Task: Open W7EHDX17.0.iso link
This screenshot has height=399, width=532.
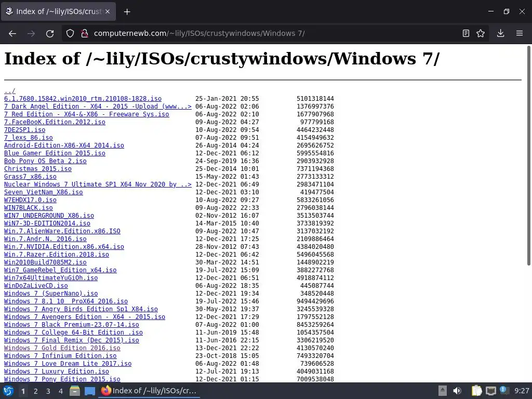Action: pos(30,200)
